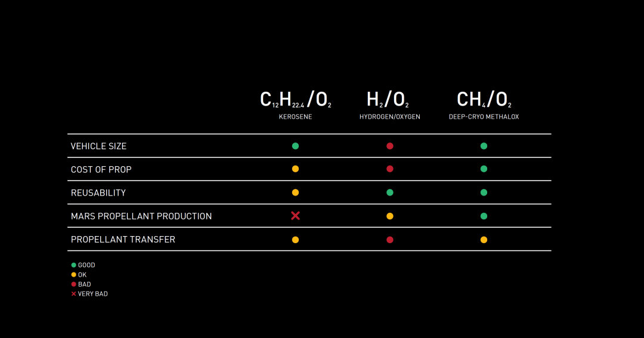Image resolution: width=644 pixels, height=338 pixels.
Task: Click the KEROSENE column label
Action: [x=295, y=117]
